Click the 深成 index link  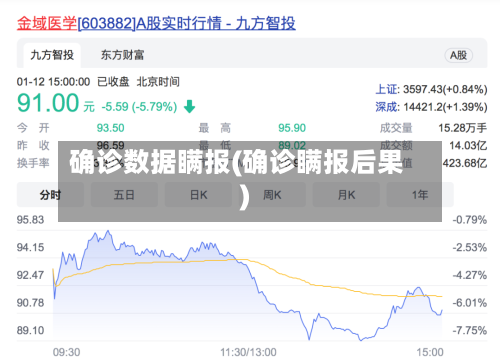pyautogui.click(x=387, y=107)
